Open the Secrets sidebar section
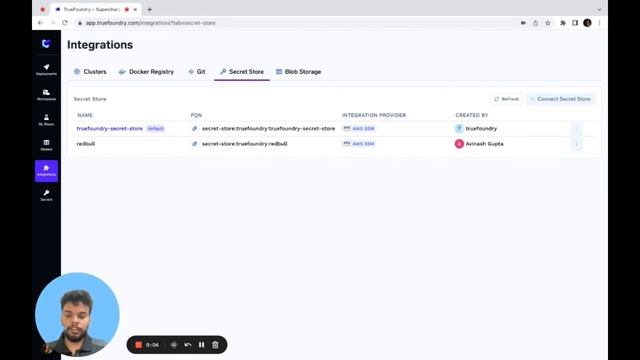Screen dimensions: 640x360 coord(46,196)
